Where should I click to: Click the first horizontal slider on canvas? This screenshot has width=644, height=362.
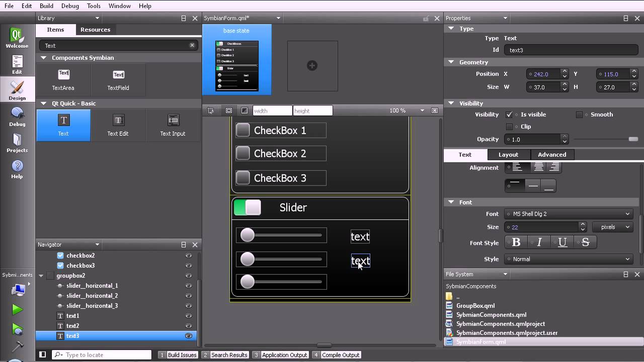click(281, 235)
